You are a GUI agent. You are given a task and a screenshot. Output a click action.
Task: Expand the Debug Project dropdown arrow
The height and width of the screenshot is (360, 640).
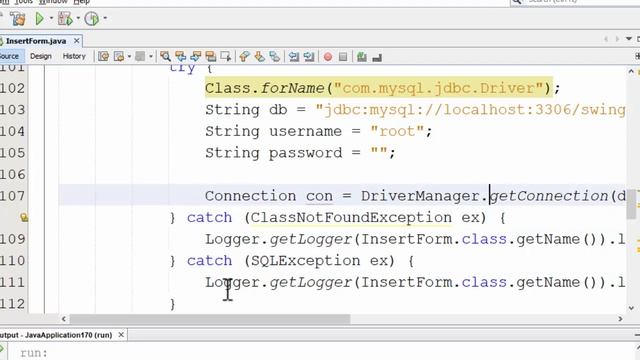[78, 18]
